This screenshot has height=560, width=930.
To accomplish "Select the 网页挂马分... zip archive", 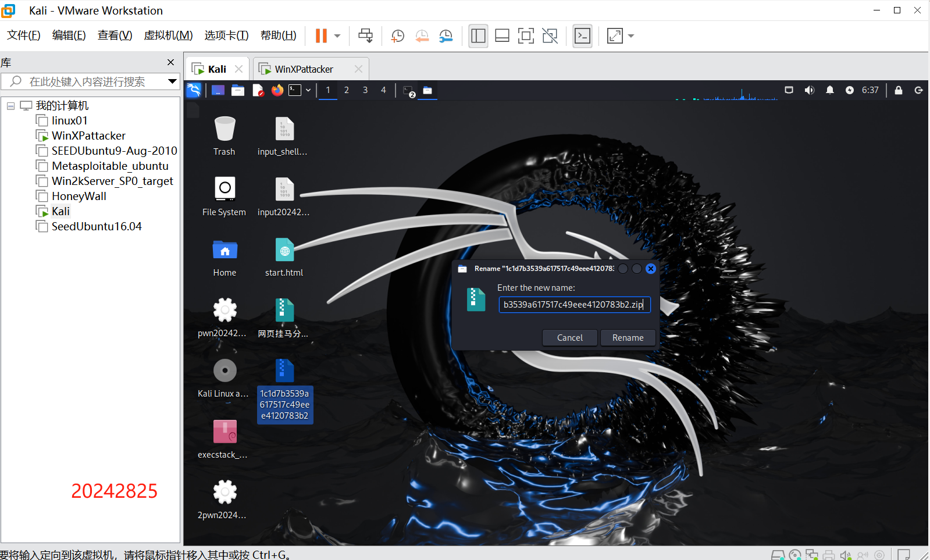I will (284, 318).
